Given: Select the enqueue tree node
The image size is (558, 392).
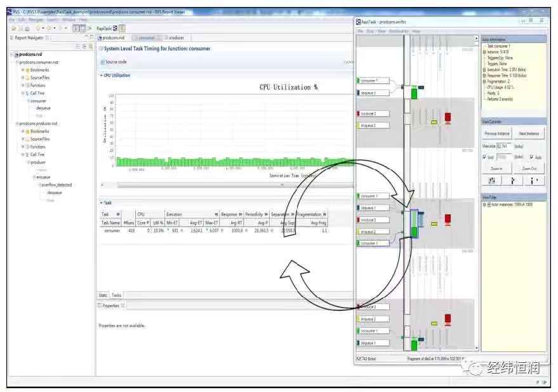Looking at the screenshot, I should point(43,177).
